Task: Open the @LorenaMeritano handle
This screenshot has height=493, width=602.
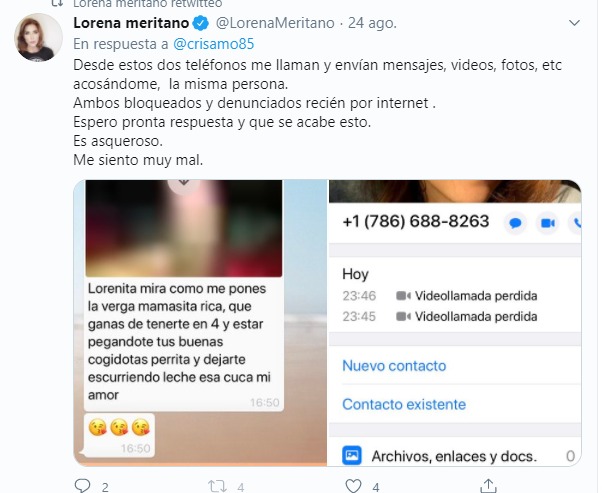Action: pos(275,23)
